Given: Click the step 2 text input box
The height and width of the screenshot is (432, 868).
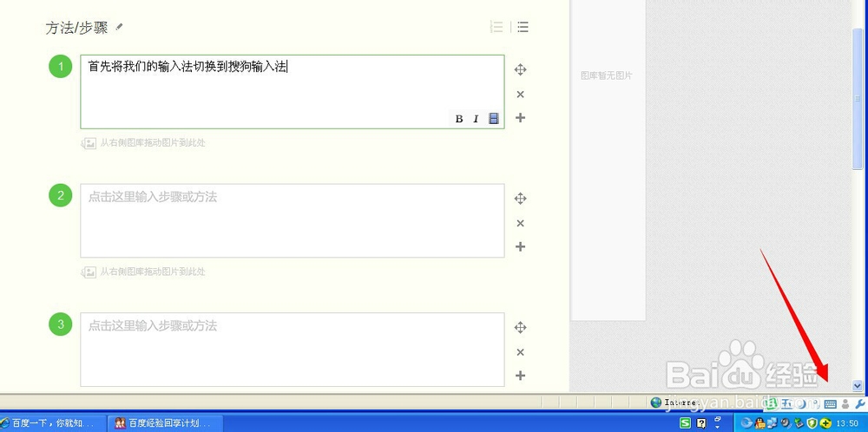Looking at the screenshot, I should pos(293,220).
